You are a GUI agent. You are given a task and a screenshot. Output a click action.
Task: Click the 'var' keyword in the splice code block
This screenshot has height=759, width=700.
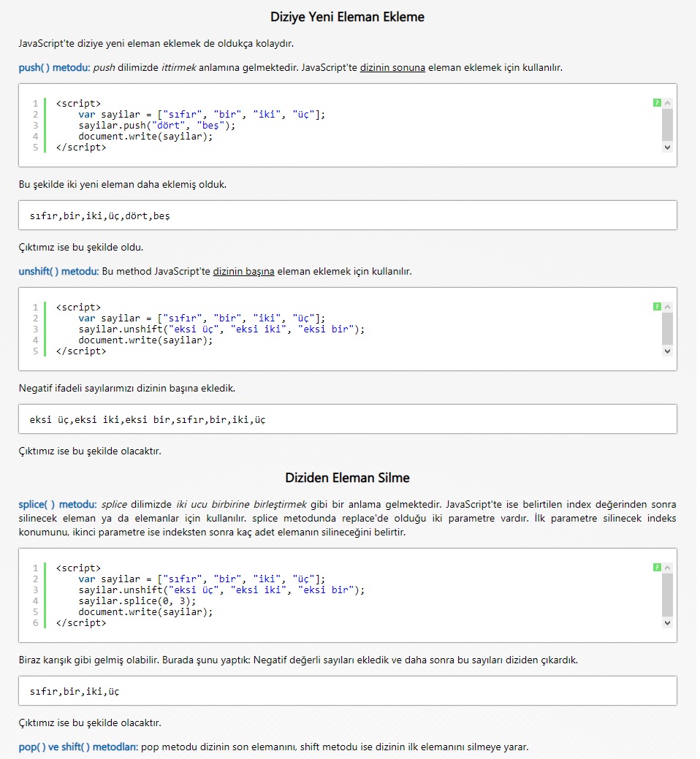tap(87, 579)
